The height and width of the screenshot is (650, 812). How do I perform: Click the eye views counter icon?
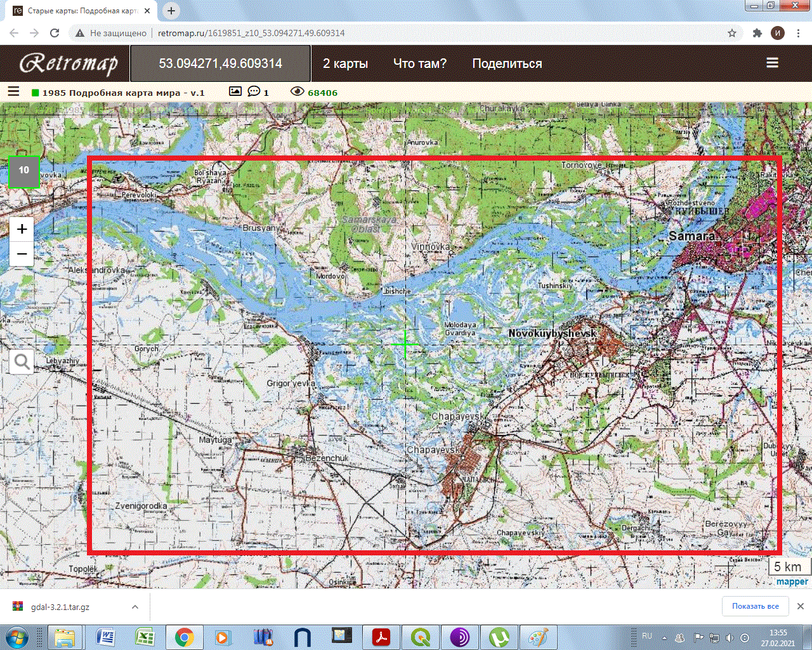pos(297,91)
